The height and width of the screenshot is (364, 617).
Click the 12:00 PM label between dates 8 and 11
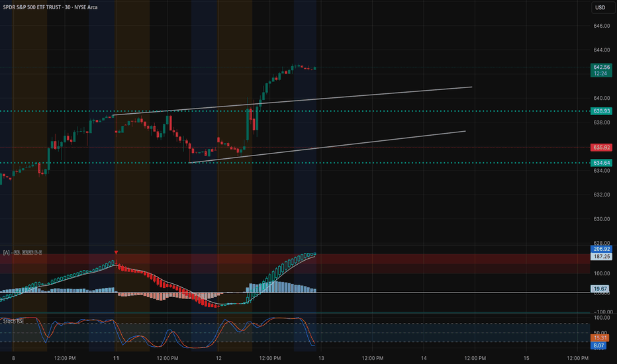pos(65,358)
